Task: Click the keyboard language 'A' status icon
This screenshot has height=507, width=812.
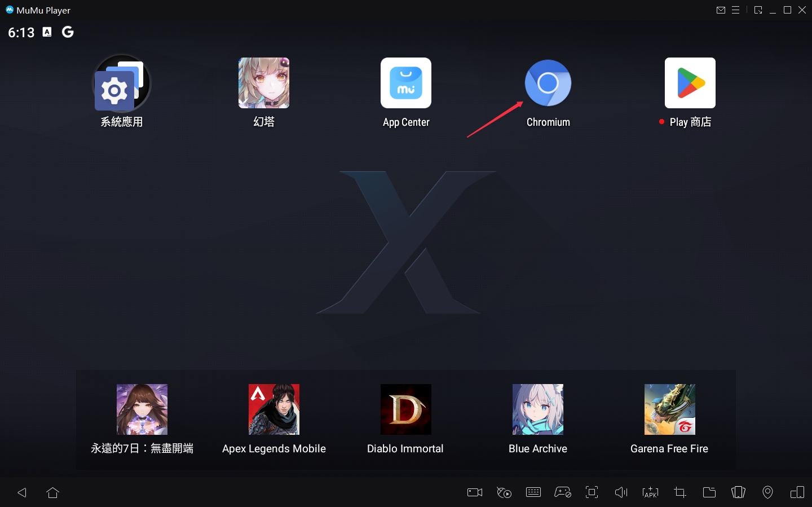Action: [x=47, y=32]
